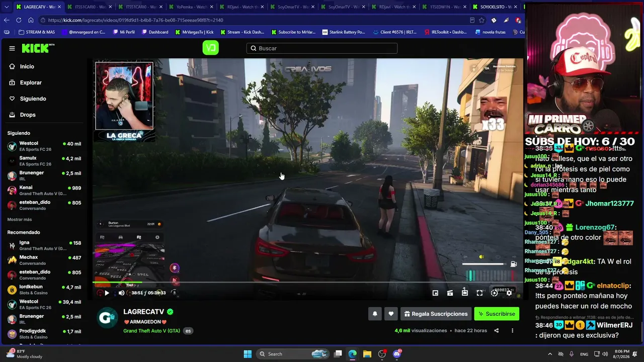
Task: Open the STREAM & MAS bookmarks folder
Action: click(x=36, y=32)
